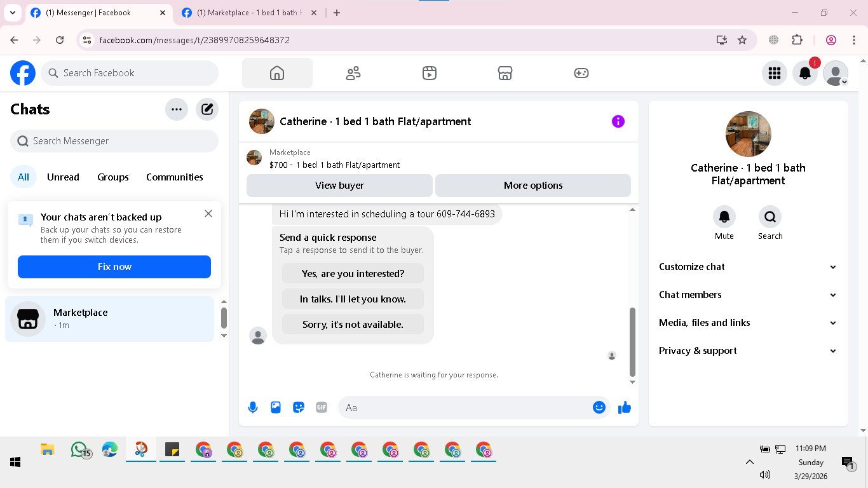Dismiss the chats backup notice
868x488 pixels.
pyautogui.click(x=208, y=213)
